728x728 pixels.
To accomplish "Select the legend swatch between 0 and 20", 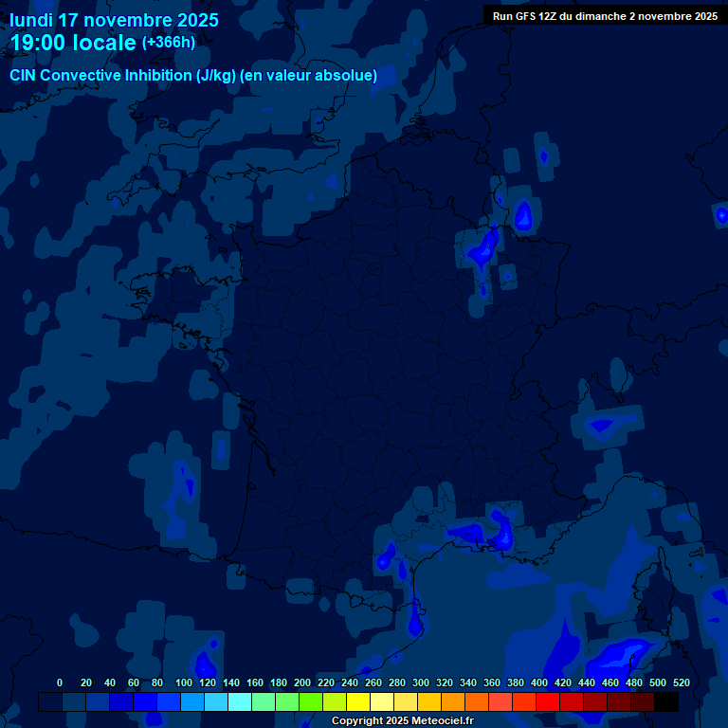I will click(74, 702).
